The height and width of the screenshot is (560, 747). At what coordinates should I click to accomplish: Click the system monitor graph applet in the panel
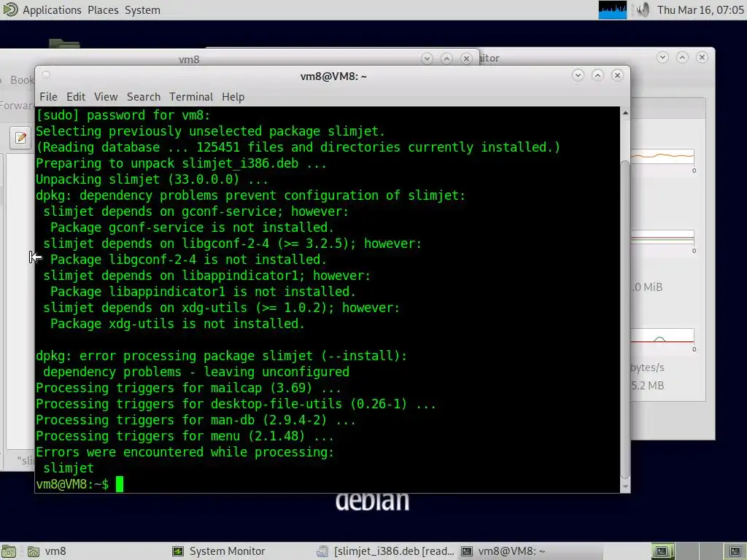coord(612,10)
